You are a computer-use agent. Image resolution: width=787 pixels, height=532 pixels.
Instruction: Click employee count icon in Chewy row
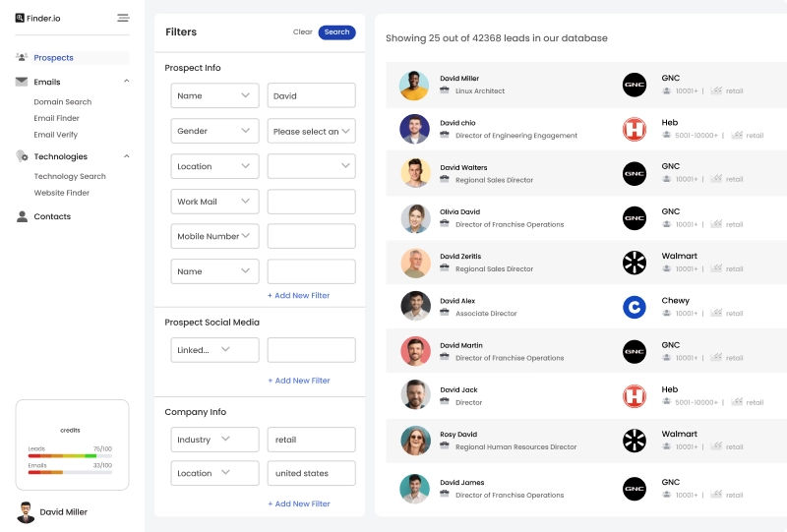point(667,313)
